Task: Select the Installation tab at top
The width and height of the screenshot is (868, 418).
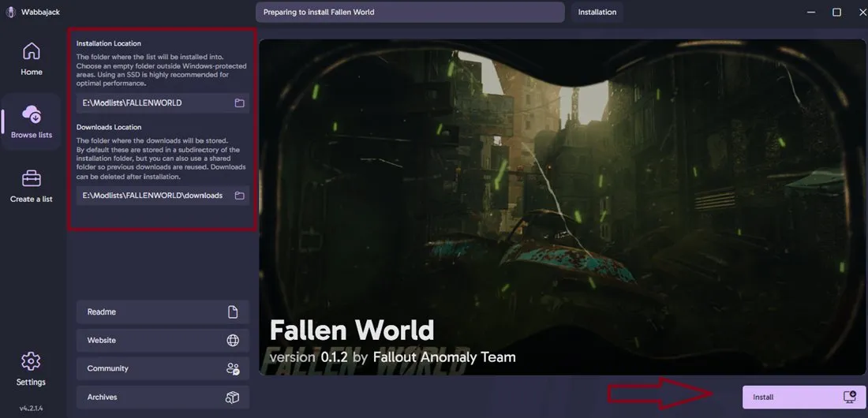Action: pyautogui.click(x=597, y=12)
